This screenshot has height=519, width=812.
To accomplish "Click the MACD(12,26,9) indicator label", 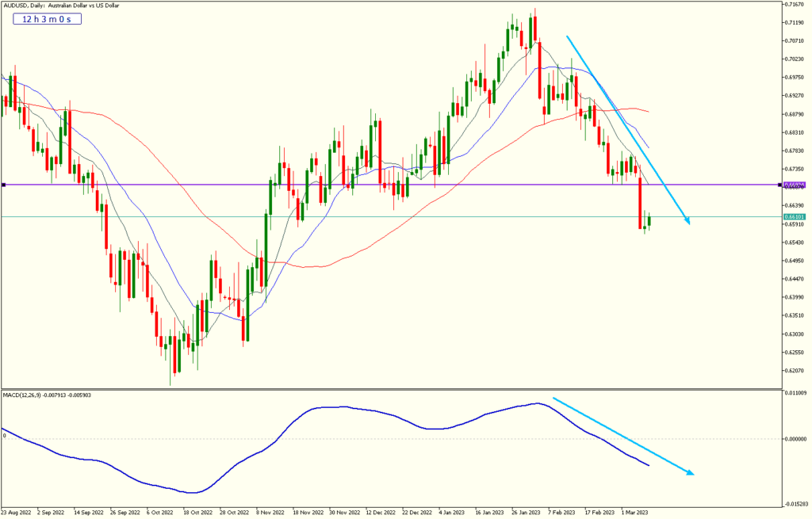I will (x=47, y=395).
